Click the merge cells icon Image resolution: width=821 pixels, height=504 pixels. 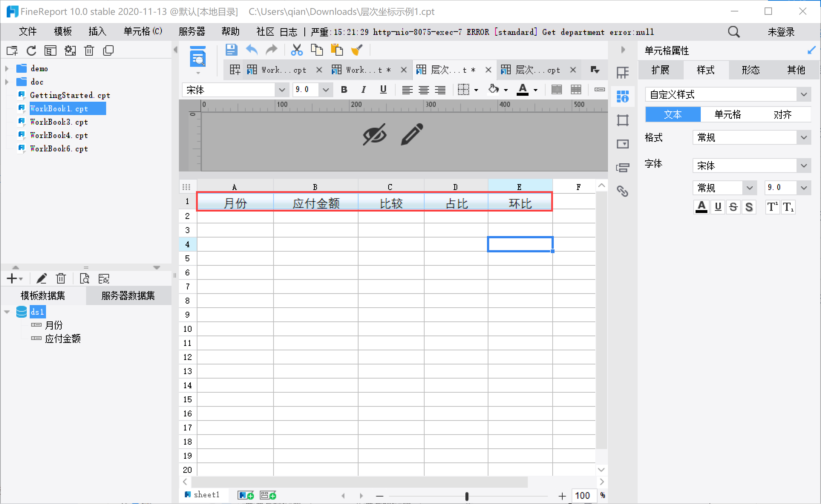[556, 89]
